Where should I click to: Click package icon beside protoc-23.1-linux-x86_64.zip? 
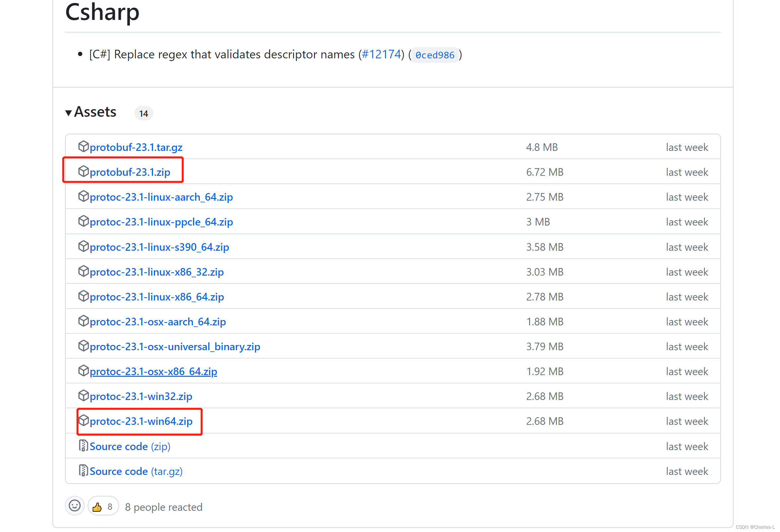coord(83,296)
